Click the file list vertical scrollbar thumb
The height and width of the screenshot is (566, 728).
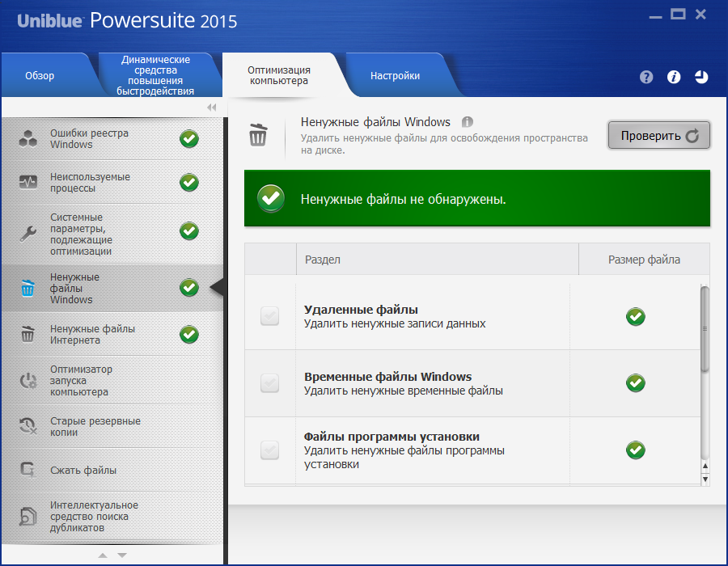(705, 329)
